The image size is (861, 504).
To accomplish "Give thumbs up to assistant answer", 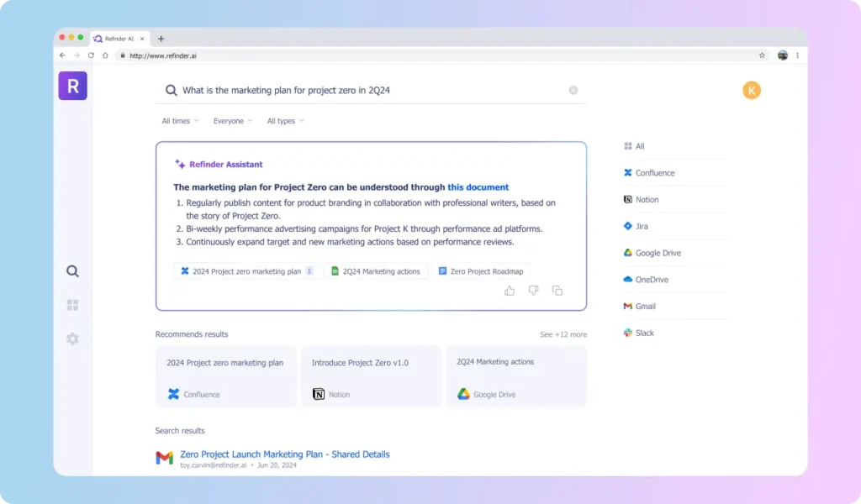I will (x=510, y=291).
